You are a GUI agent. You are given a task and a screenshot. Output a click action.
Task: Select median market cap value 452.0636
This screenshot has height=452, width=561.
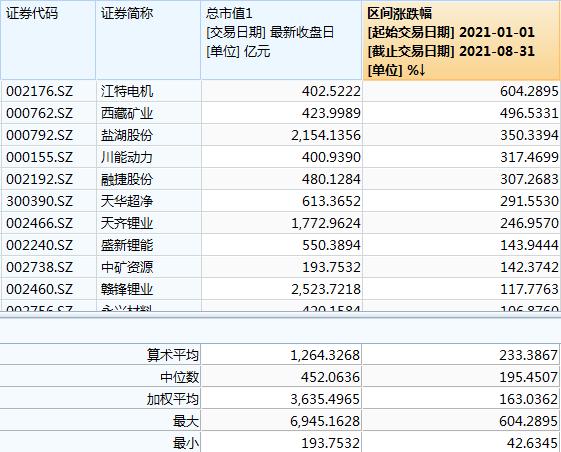coord(330,377)
